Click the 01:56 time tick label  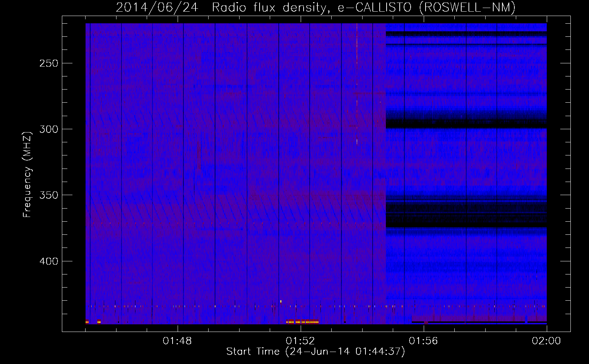pyautogui.click(x=423, y=341)
